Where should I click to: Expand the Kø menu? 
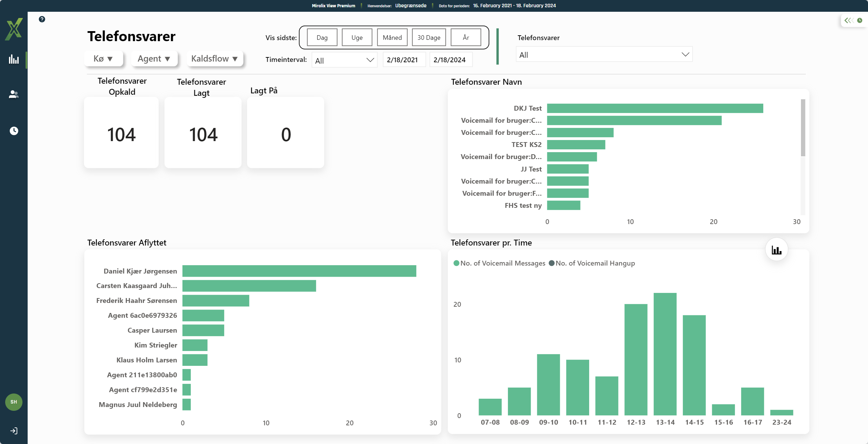(x=103, y=58)
